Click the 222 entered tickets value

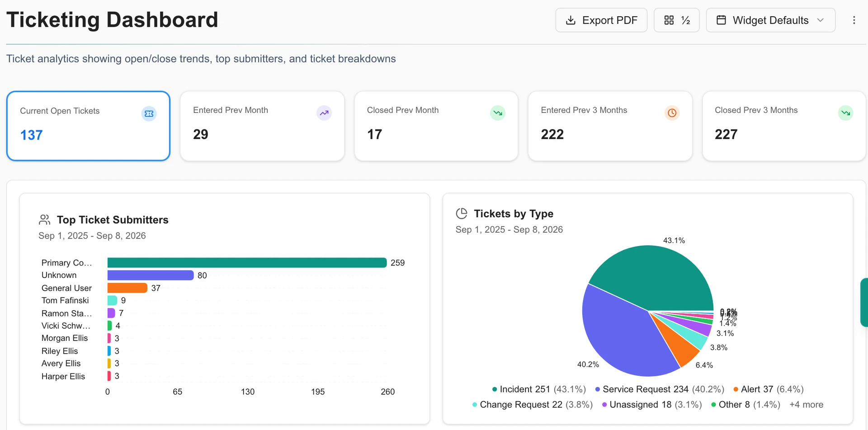point(552,134)
